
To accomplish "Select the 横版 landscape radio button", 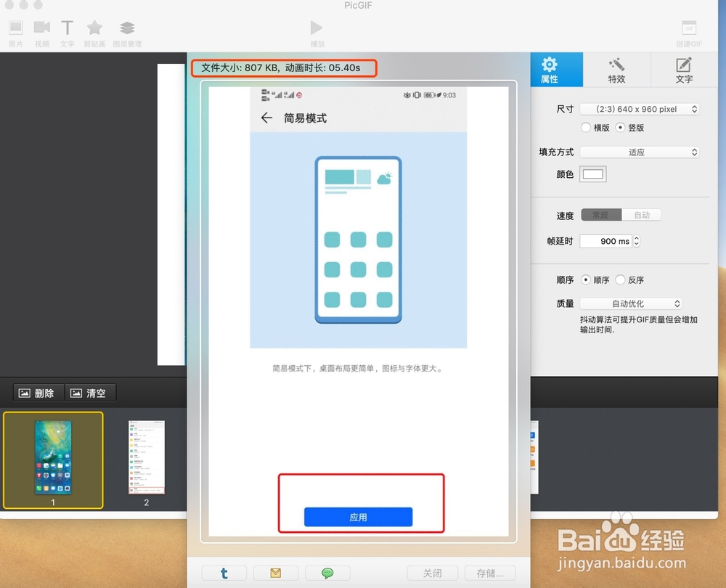I will click(x=586, y=127).
